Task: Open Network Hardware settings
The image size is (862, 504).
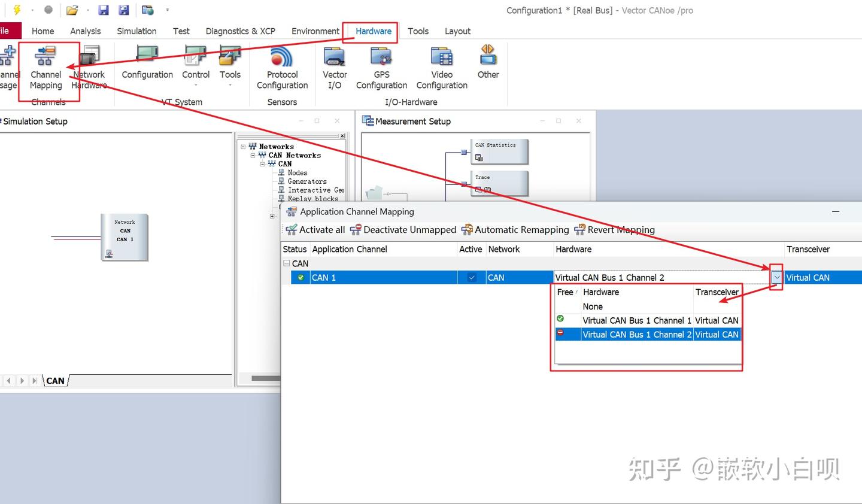Action: [x=89, y=68]
